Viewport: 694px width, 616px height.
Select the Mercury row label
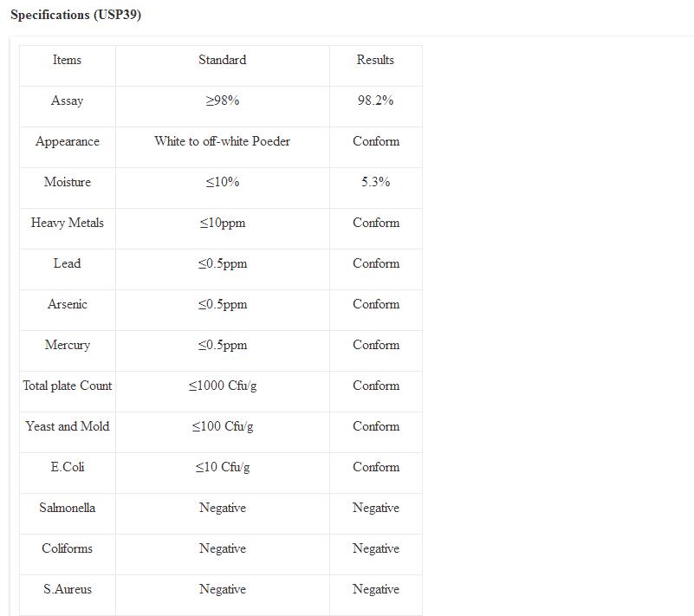[67, 345]
